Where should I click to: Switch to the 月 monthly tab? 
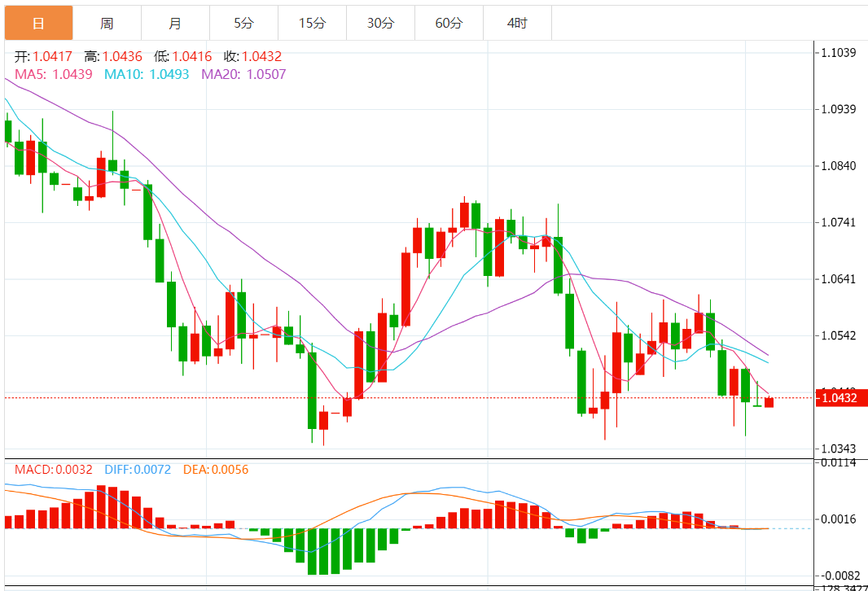point(176,24)
